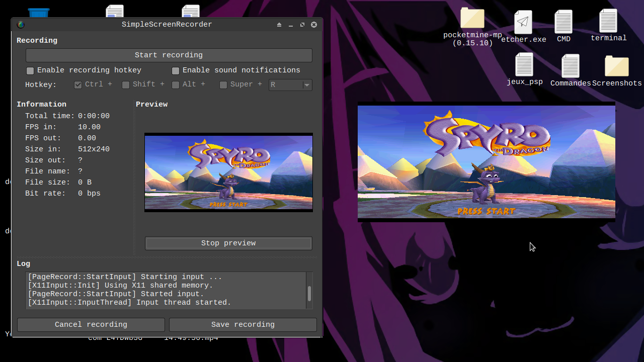The height and width of the screenshot is (362, 644).
Task: Click the Spyro preview thumbnail in recorder
Action: 228,172
